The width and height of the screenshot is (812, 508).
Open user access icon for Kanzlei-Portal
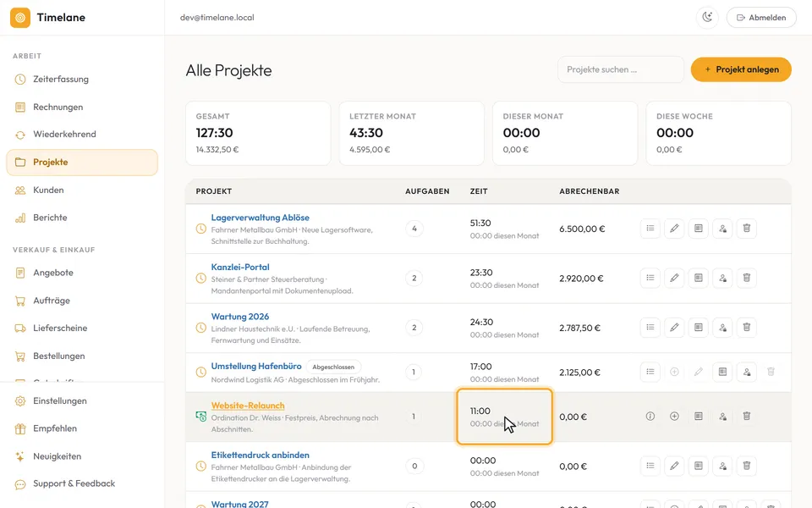[722, 279]
